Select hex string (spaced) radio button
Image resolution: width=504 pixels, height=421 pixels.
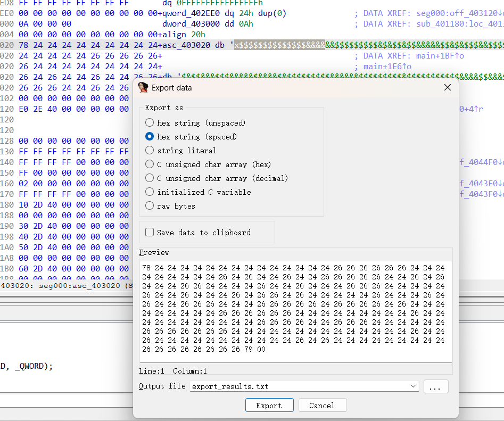point(150,137)
